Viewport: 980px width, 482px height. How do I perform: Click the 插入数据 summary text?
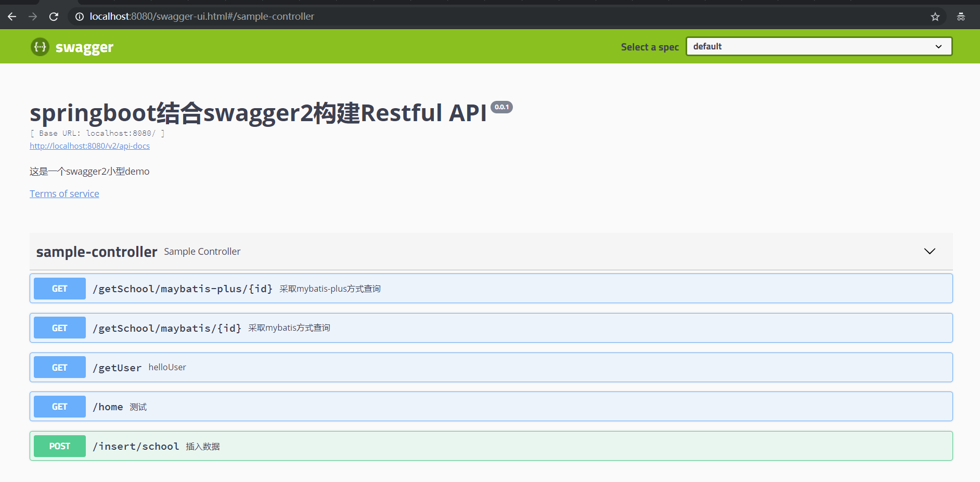203,446
